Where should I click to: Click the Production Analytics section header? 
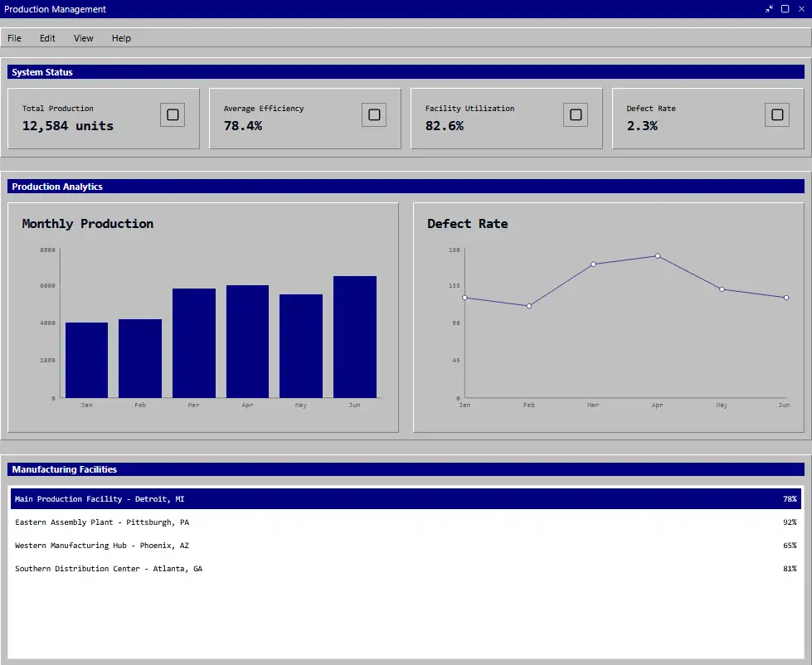coord(406,187)
